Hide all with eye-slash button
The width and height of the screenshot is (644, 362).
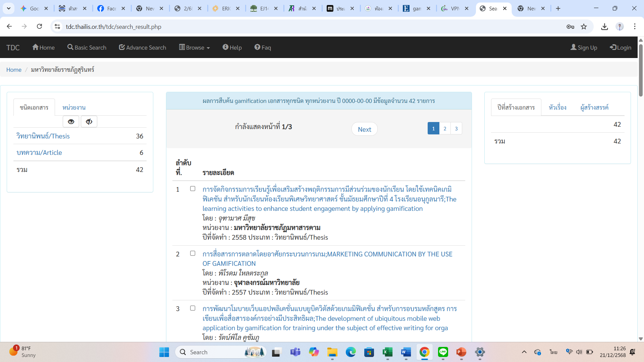(89, 122)
